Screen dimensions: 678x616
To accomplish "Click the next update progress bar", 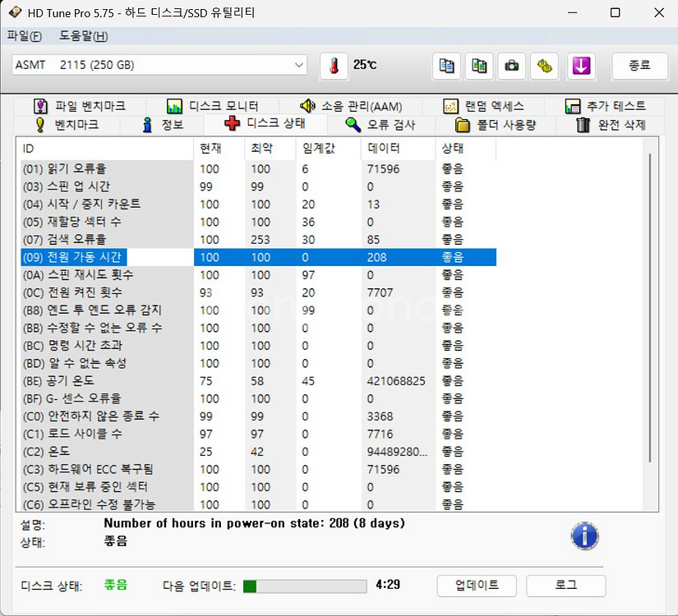I will 304,586.
